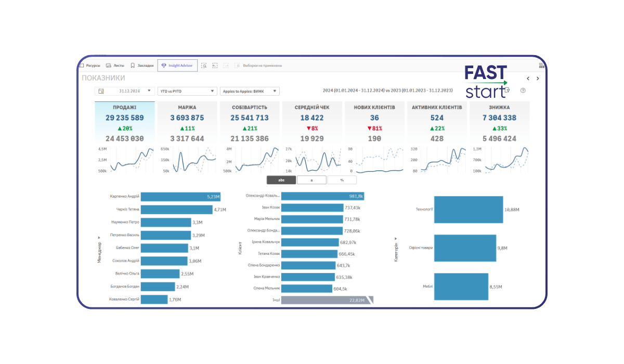624x364 pixels.
Task: Expand the 31.12.2024 date selector
Action: (x=149, y=90)
